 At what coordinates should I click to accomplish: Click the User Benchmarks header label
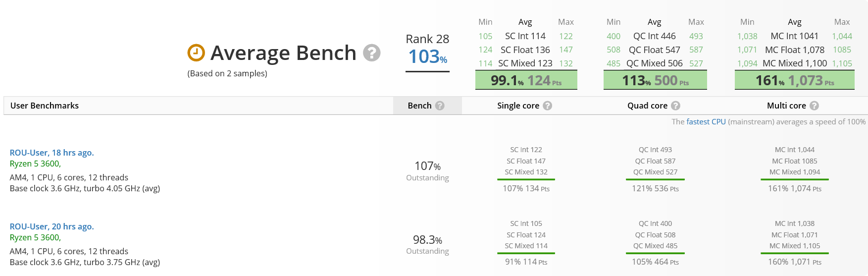[45, 106]
